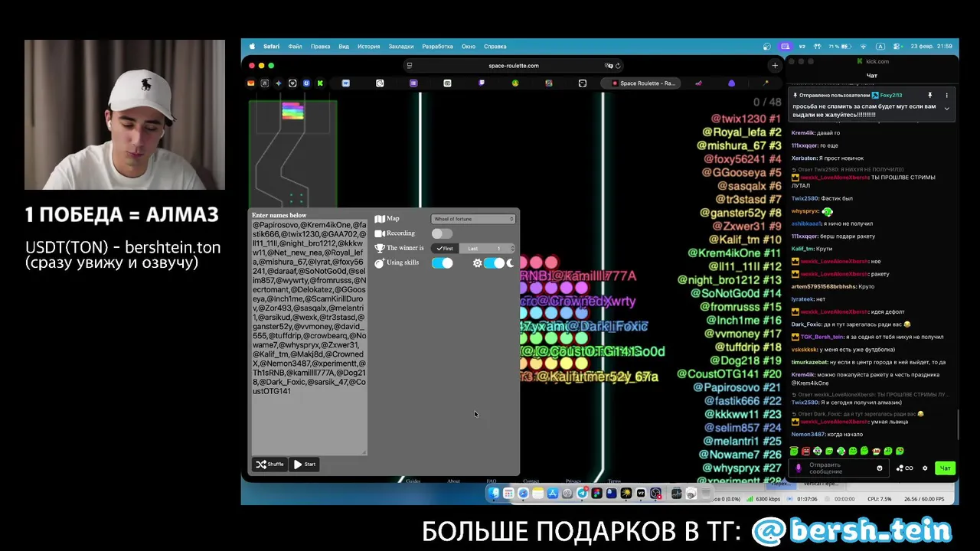The width and height of the screenshot is (980, 551).
Task: Open the Gmail pinned tab
Action: pos(250,83)
